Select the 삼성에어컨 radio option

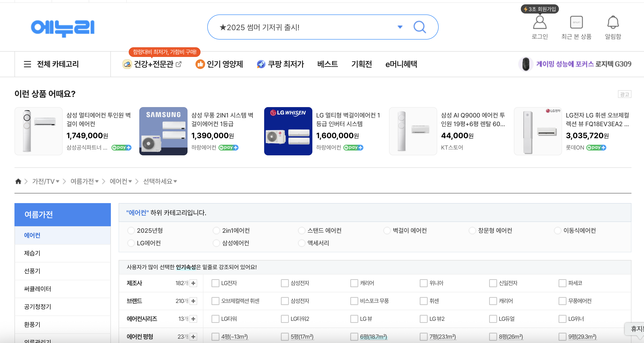pyautogui.click(x=216, y=243)
